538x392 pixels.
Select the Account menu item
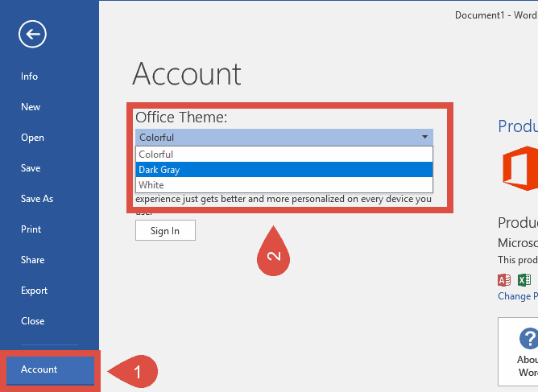pos(50,369)
